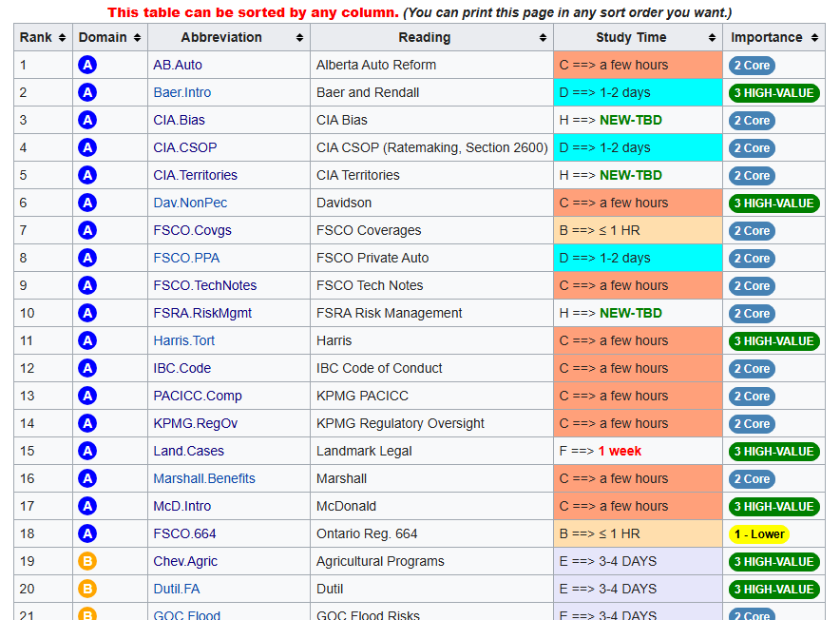Select 'Agricultural Programs' reading cell
The height and width of the screenshot is (620, 840).
tap(431, 562)
